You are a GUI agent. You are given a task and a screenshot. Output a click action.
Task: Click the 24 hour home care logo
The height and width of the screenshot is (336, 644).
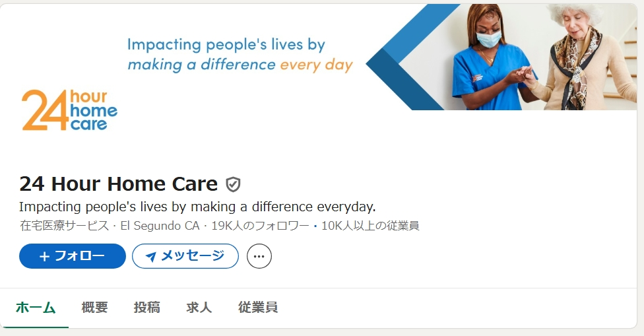[69, 110]
